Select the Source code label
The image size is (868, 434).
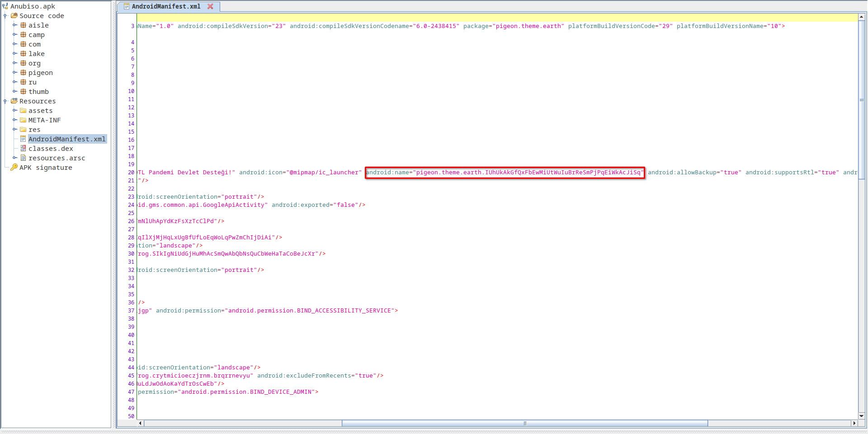click(42, 16)
